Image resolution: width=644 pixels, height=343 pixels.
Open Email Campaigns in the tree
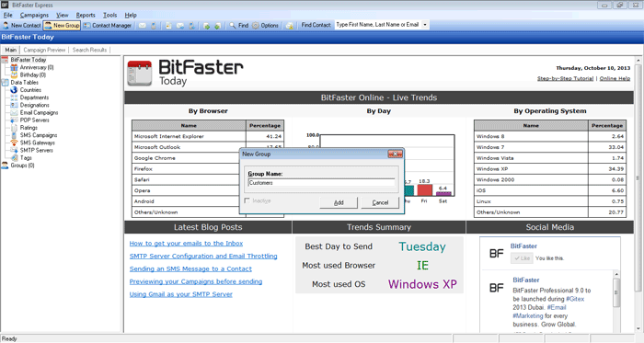point(39,112)
